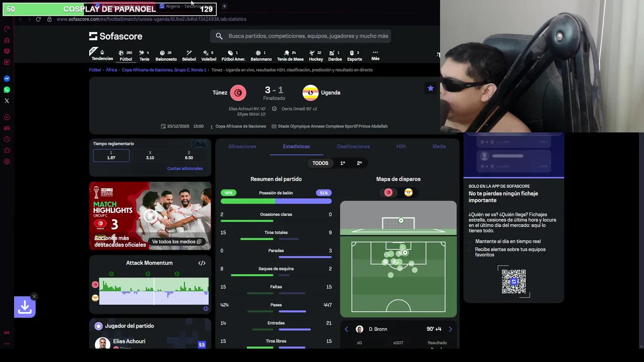Viewport: 644px width, 362px height.
Task: Toggle the favorite star for this match
Action: click(431, 88)
